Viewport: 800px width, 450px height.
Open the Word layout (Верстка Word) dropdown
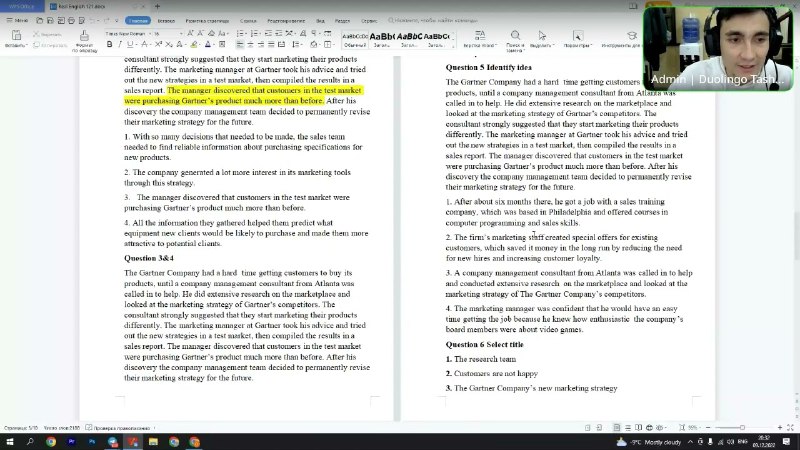point(480,39)
